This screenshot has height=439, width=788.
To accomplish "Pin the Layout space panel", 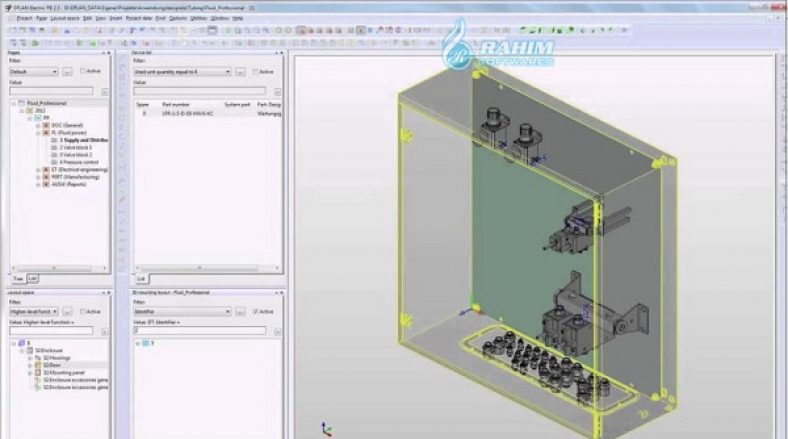I will (103, 292).
